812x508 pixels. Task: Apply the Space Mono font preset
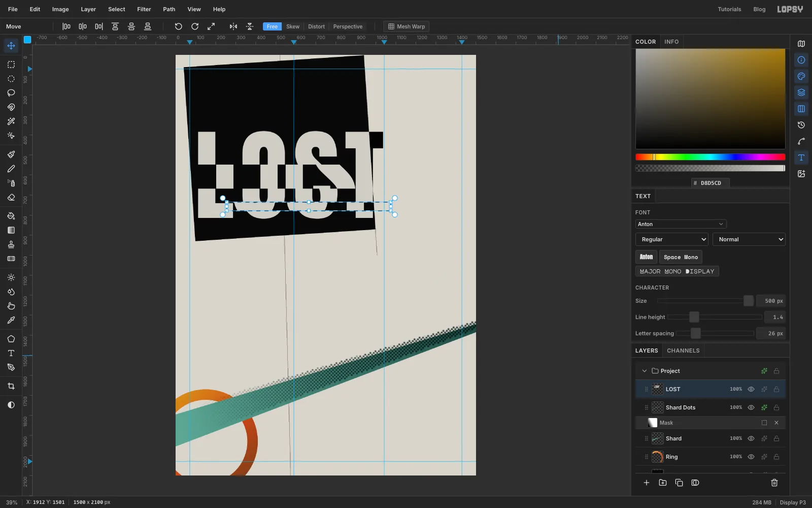[681, 257]
